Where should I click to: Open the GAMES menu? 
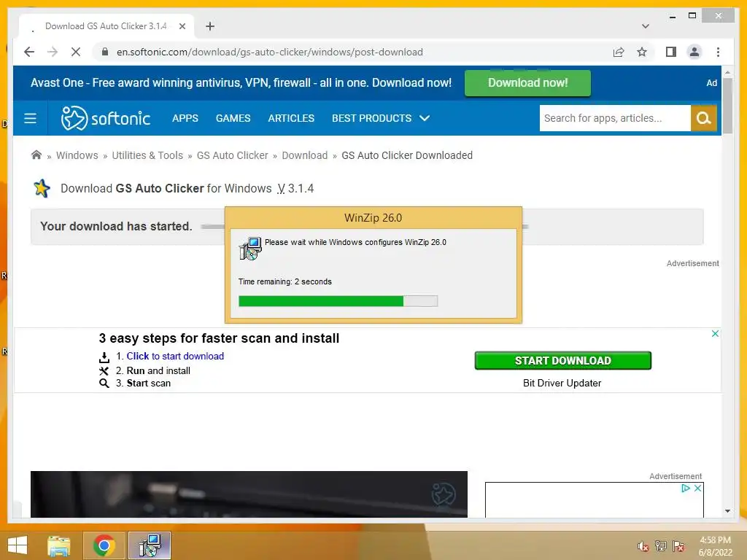click(233, 118)
